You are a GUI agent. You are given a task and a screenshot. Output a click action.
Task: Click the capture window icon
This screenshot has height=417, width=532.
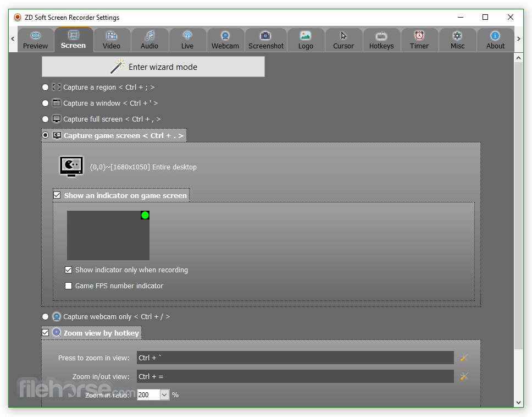pyautogui.click(x=57, y=103)
